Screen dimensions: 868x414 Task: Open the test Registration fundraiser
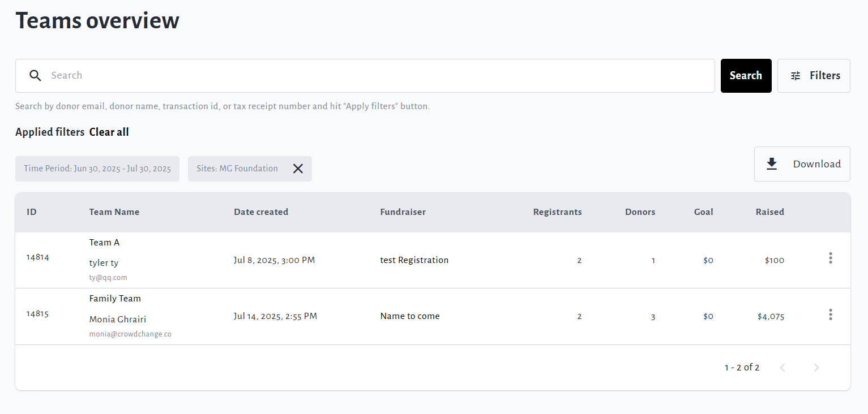click(x=414, y=260)
